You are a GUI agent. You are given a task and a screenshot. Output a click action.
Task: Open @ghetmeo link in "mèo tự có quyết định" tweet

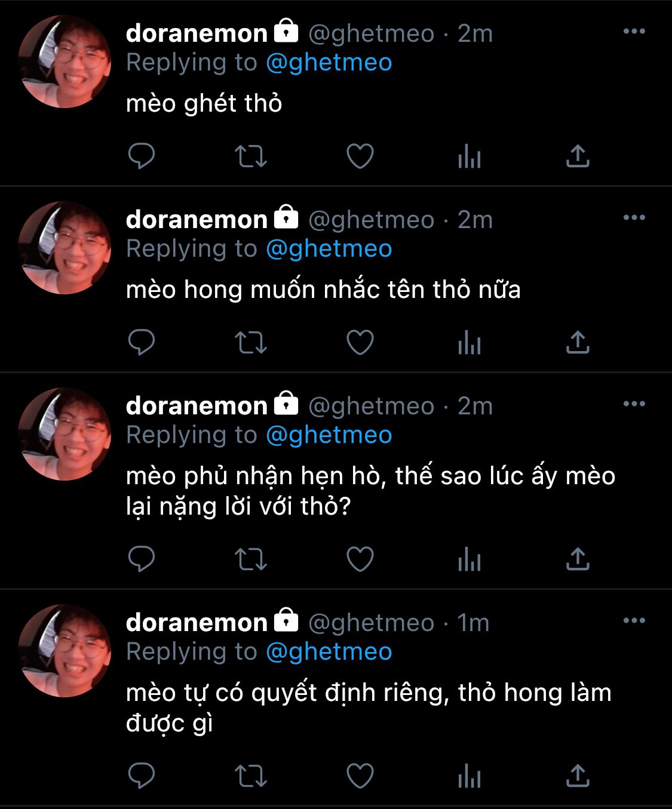[x=329, y=652]
